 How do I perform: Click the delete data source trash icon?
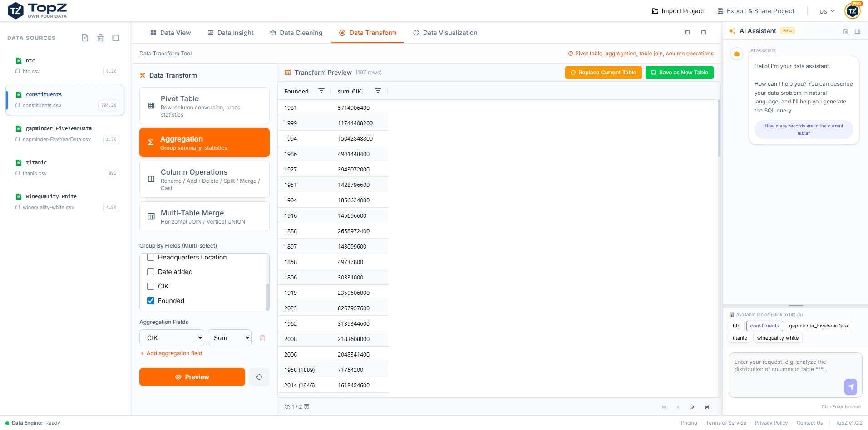[x=100, y=38]
